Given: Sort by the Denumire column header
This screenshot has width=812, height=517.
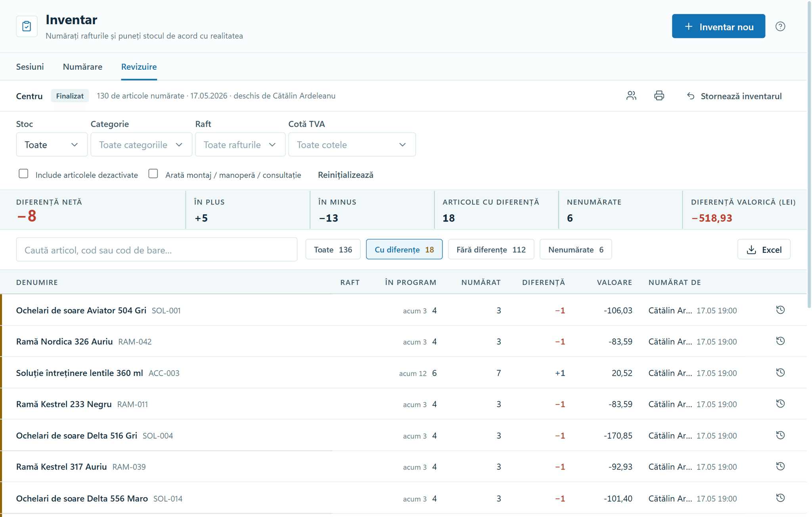Looking at the screenshot, I should [x=37, y=282].
